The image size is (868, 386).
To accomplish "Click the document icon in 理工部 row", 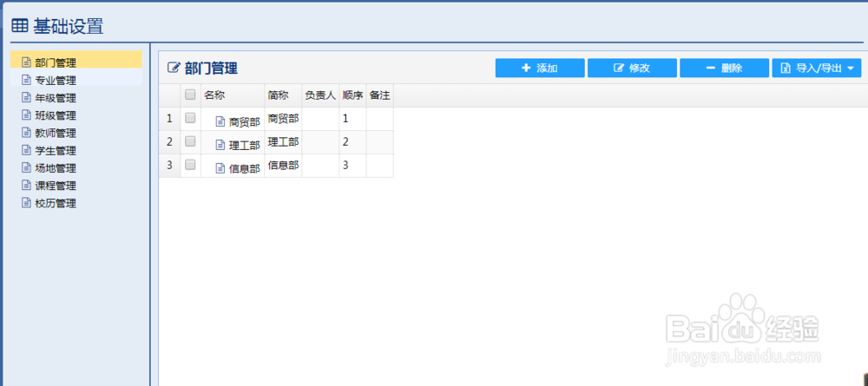I will point(220,145).
